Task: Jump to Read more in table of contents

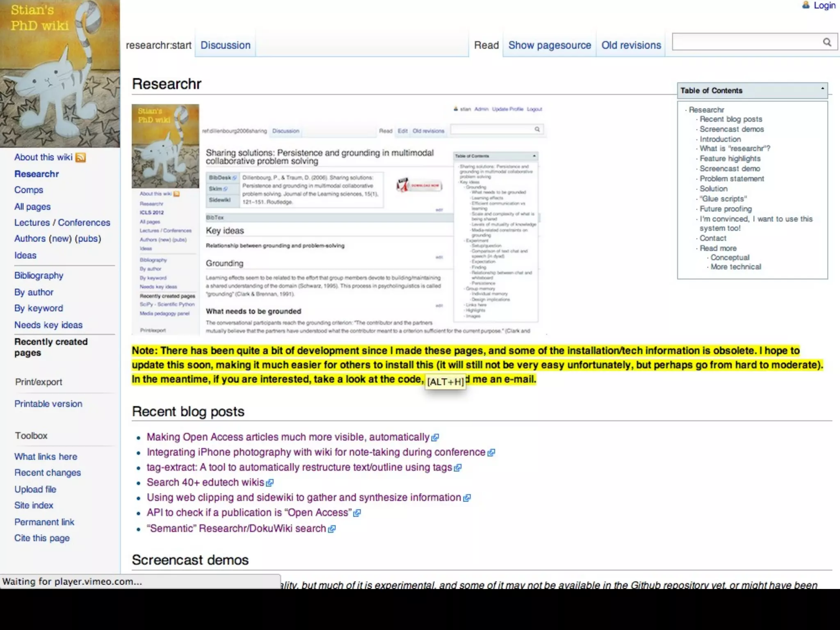Action: 718,248
